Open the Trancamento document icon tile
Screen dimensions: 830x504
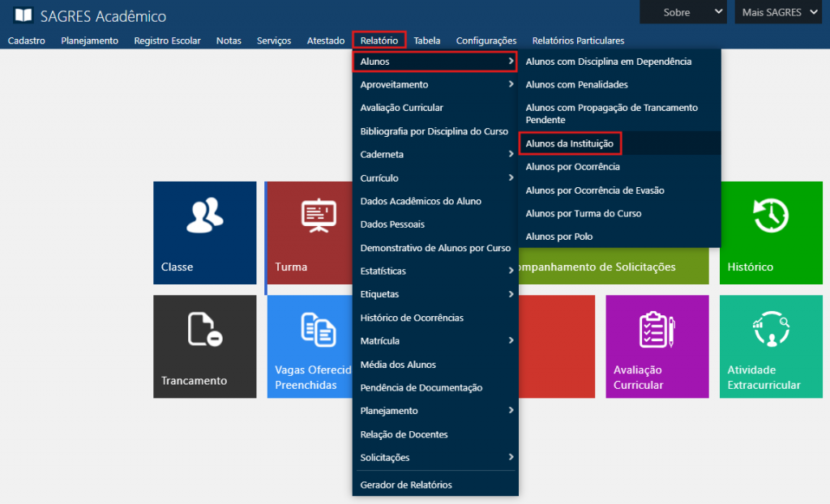pyautogui.click(x=204, y=329)
